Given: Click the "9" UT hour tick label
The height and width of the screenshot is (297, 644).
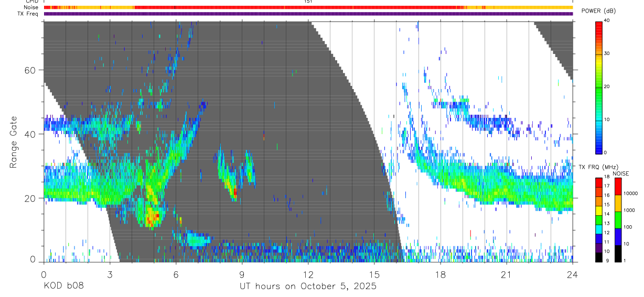Looking at the screenshot, I should pyautogui.click(x=242, y=274).
